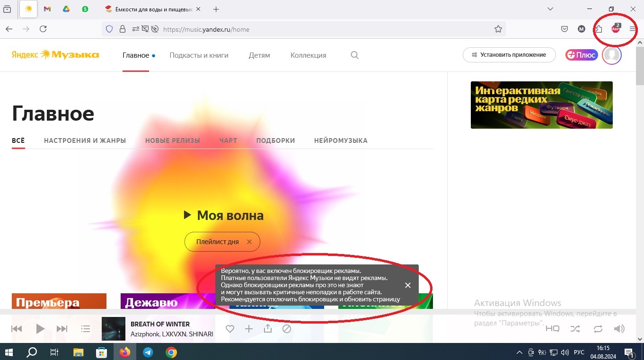This screenshot has height=360, width=644.
Task: Save page to Pocket icon
Action: tap(565, 29)
